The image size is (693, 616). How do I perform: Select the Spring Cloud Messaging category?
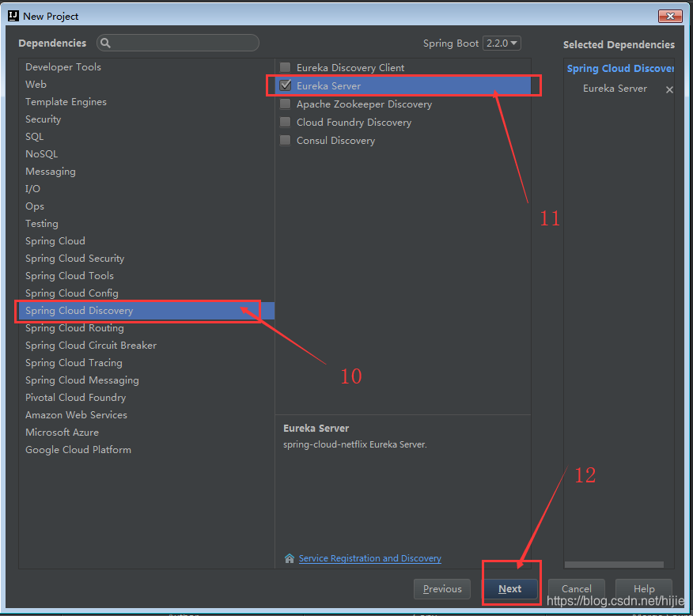click(146, 380)
